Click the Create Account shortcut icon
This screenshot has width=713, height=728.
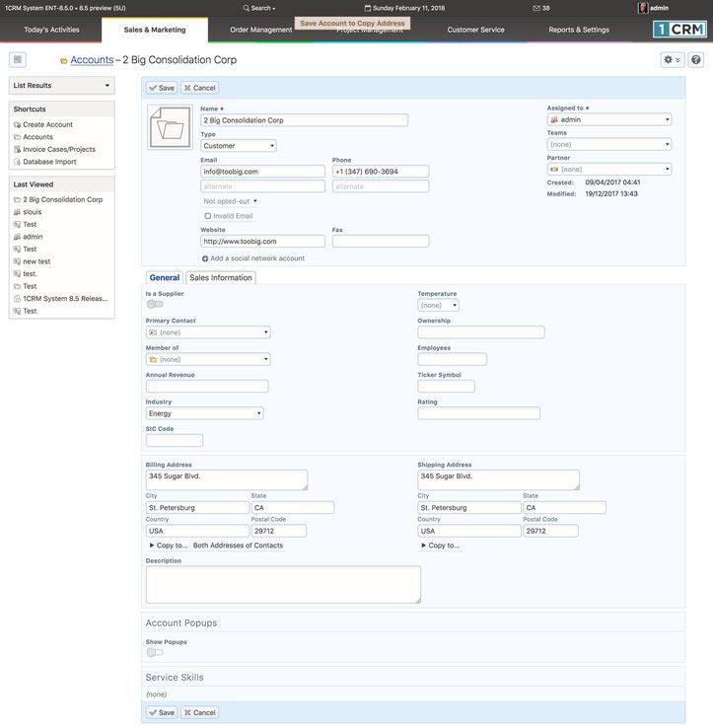tap(17, 124)
